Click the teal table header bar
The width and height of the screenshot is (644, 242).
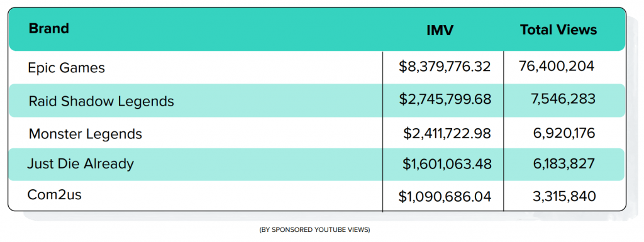click(317, 30)
